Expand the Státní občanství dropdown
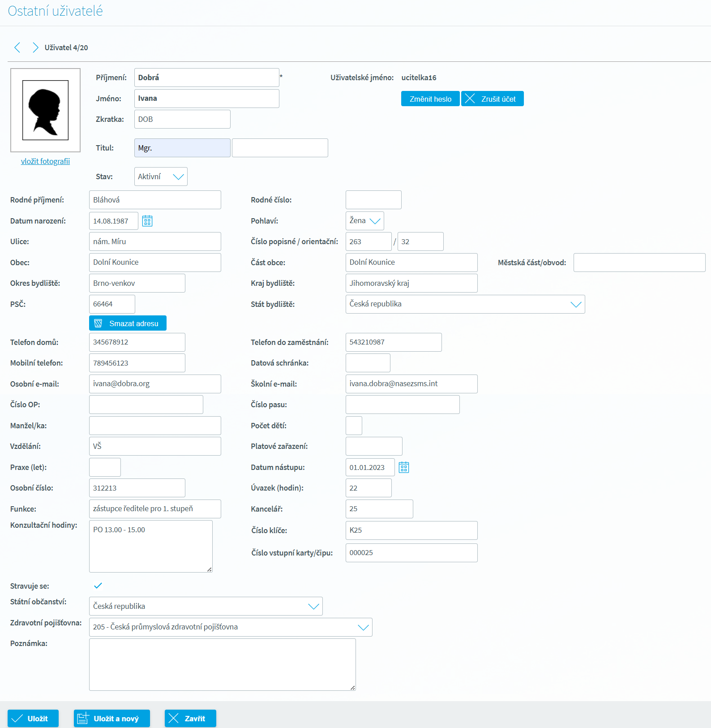This screenshot has height=728, width=711. pyautogui.click(x=206, y=606)
